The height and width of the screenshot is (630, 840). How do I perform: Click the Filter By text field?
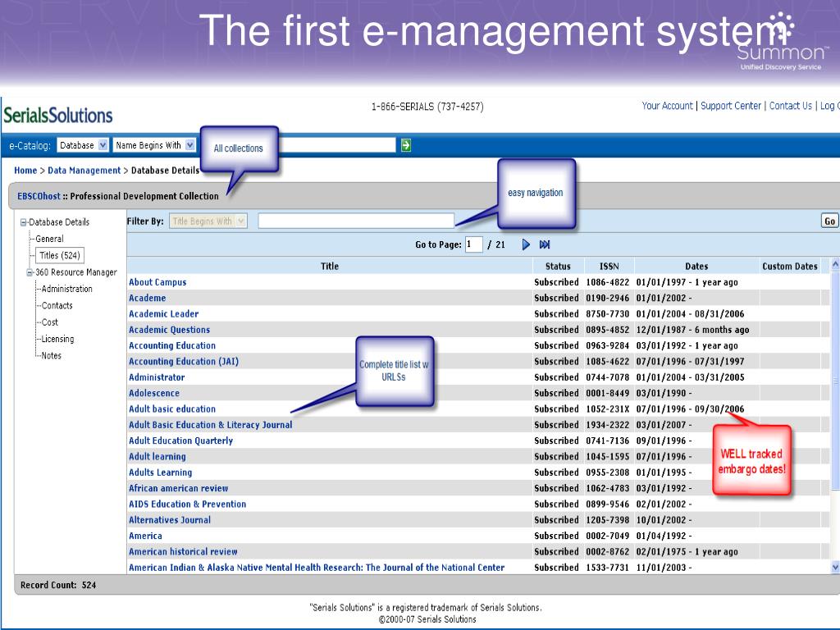coord(356,221)
